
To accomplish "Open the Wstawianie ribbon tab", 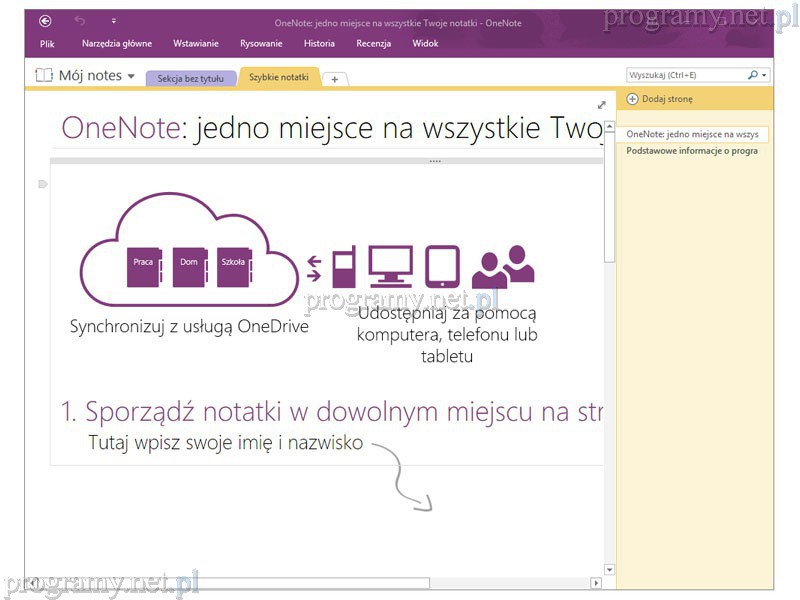I will (x=195, y=44).
